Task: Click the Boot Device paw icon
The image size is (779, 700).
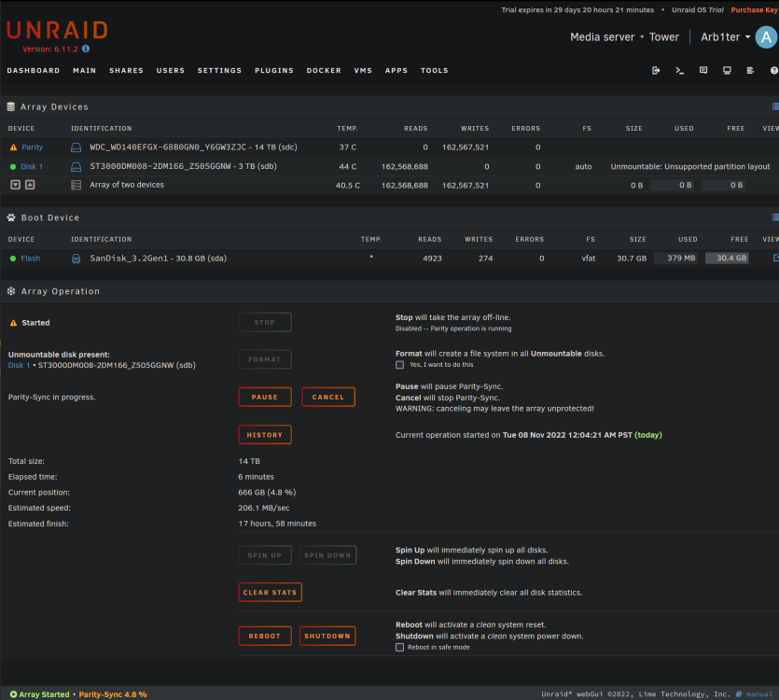Action: [11, 217]
